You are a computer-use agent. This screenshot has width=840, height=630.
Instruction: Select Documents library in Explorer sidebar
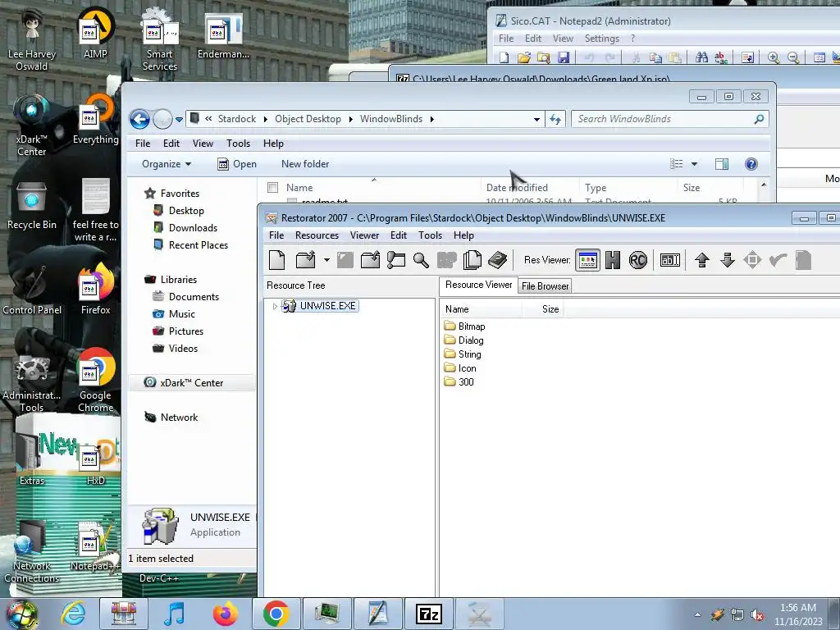[185, 296]
